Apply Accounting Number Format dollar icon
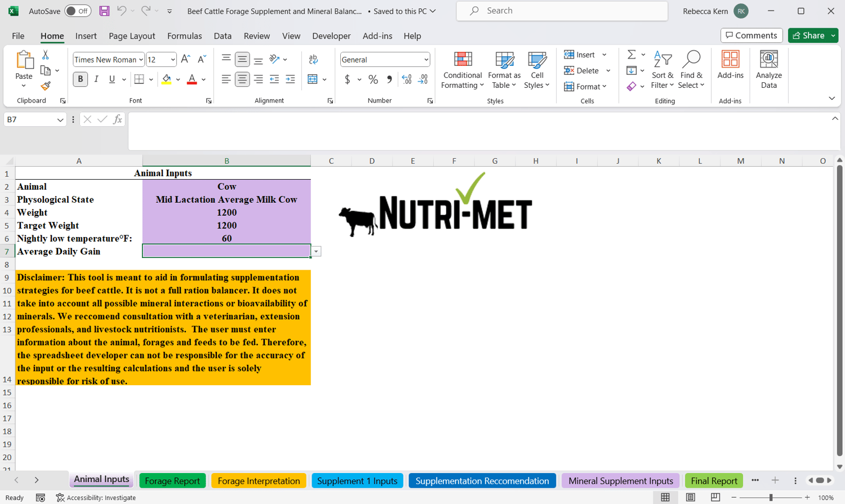 348,79
